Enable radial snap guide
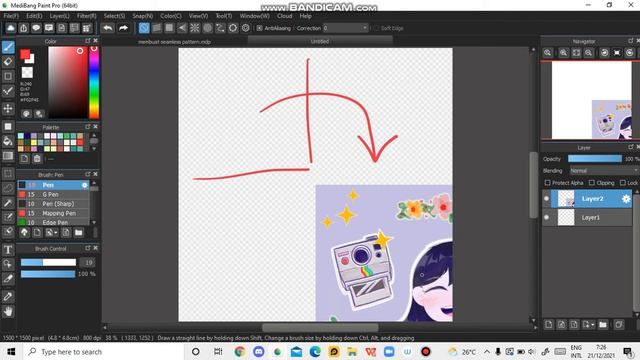640x360 pixels. (195, 28)
